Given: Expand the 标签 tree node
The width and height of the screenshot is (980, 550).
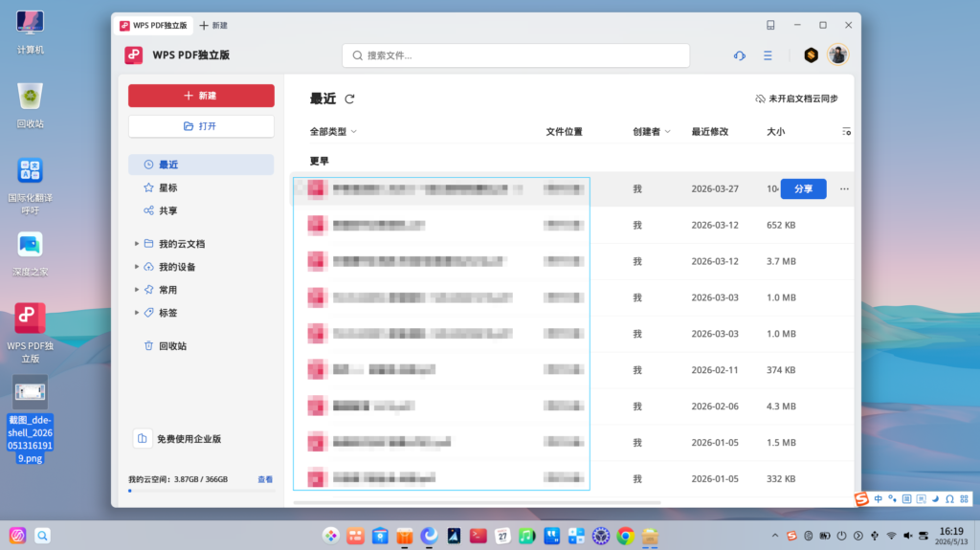Looking at the screenshot, I should click(x=136, y=313).
